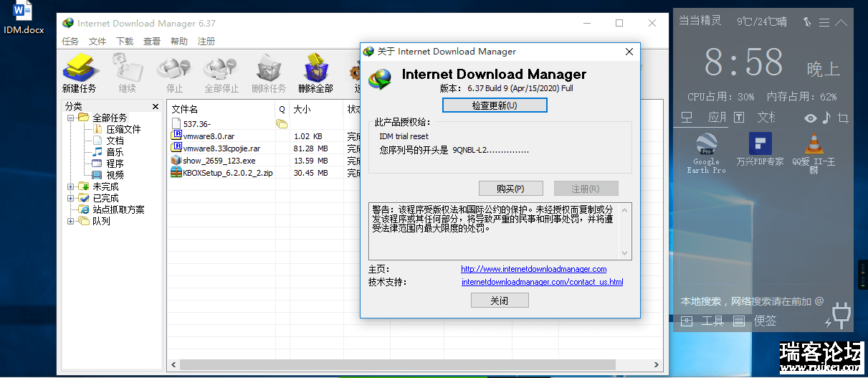Click the warning text scrollbar up arrow
The height and width of the screenshot is (378, 868).
click(625, 209)
